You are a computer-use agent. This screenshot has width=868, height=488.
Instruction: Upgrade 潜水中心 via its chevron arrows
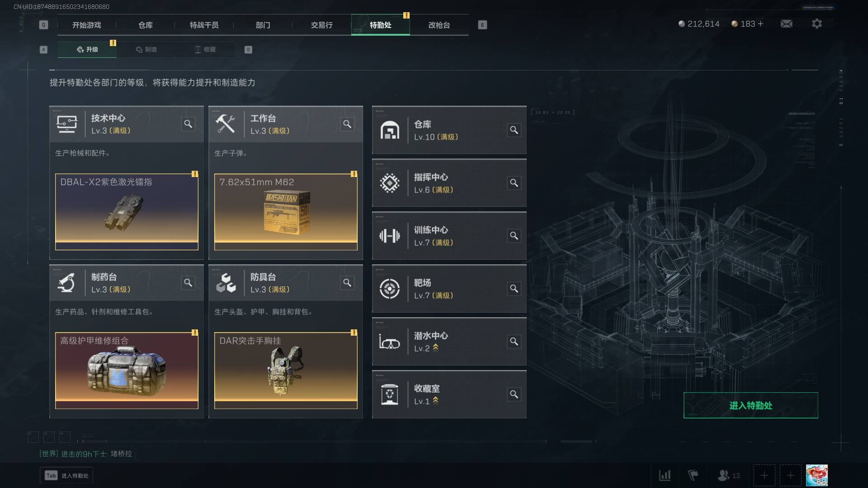click(x=435, y=348)
